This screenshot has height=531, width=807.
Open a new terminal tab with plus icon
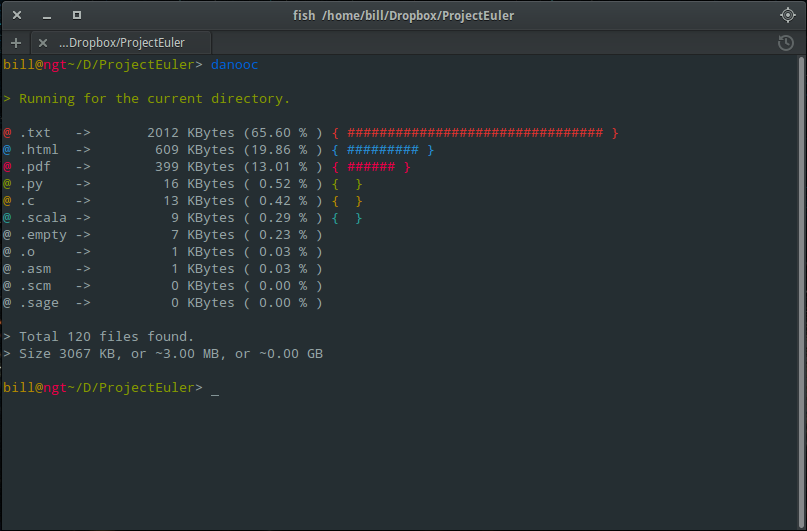(16, 43)
